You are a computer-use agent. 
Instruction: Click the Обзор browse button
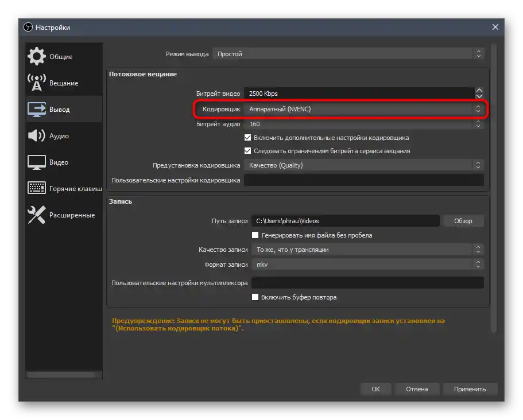coord(463,221)
